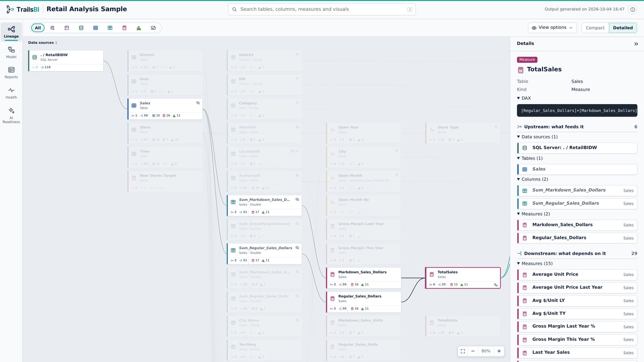Collapse Measures (2) upstream group
Image resolution: width=644 pixels, height=362 pixels.
coord(533,214)
